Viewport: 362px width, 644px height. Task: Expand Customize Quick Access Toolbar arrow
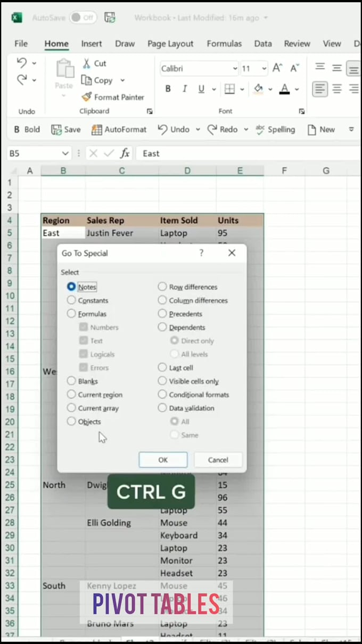coord(351,129)
